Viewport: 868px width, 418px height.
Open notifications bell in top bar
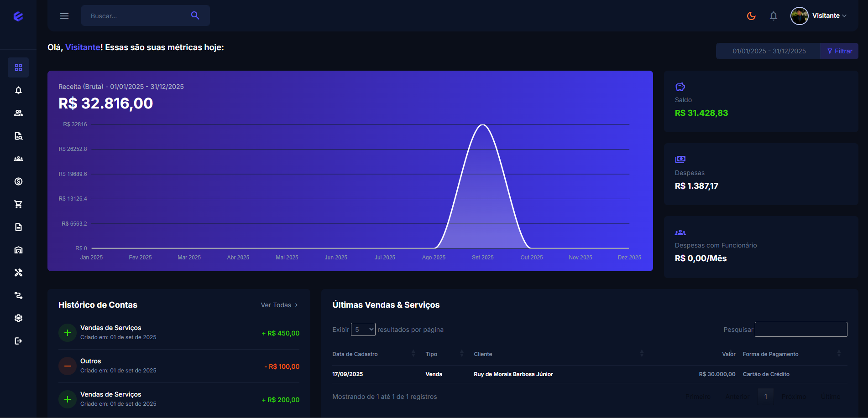(x=773, y=16)
